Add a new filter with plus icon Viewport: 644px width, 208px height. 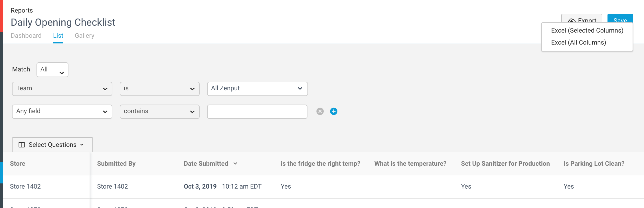click(x=334, y=111)
